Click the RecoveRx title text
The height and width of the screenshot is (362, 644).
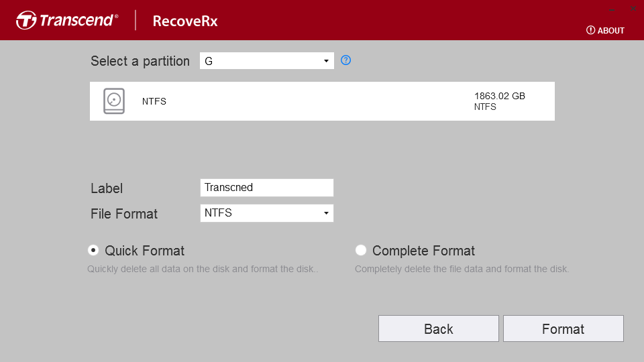(185, 21)
